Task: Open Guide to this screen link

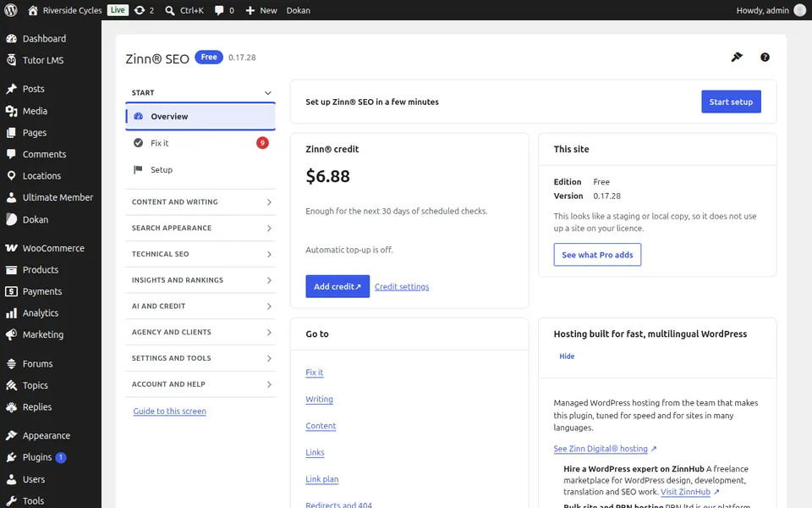Action: click(x=169, y=411)
